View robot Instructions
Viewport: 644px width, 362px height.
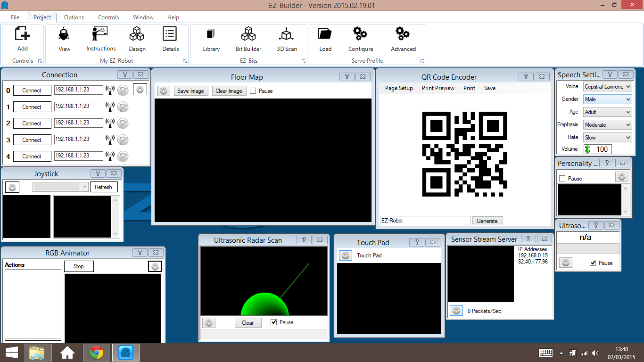coord(100,39)
